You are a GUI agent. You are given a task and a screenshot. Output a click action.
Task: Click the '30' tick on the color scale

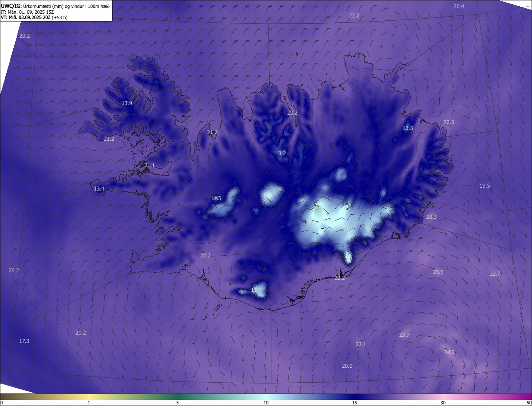443,403
